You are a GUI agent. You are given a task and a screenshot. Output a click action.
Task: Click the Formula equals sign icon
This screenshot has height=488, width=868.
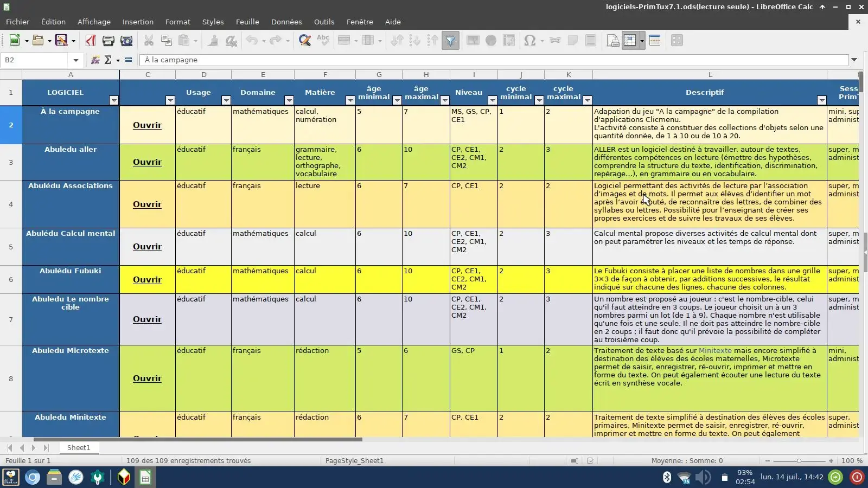[129, 60]
